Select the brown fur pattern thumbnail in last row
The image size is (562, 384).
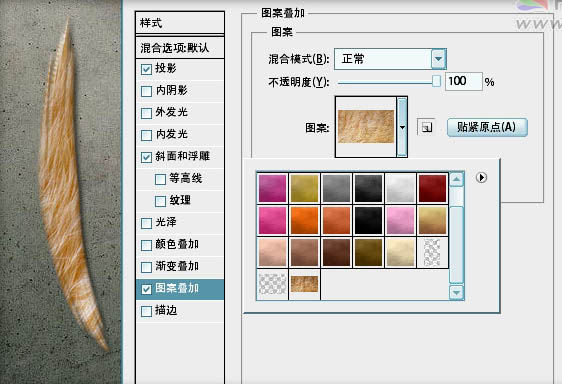tap(304, 284)
